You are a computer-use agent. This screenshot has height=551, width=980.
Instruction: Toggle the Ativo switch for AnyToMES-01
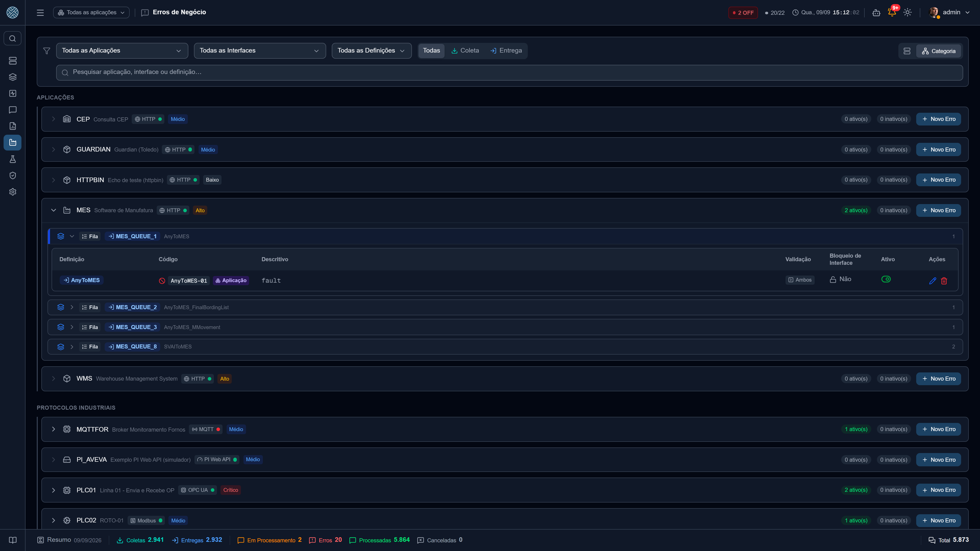coord(886,279)
